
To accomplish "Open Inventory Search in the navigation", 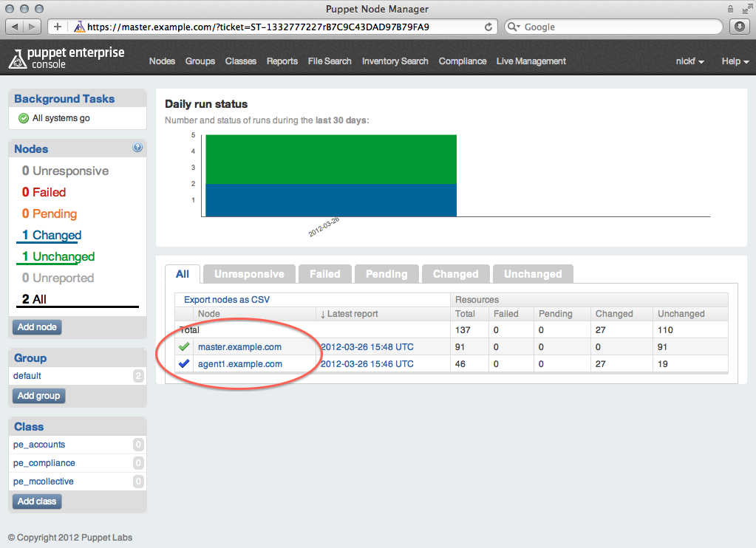I will pos(395,61).
